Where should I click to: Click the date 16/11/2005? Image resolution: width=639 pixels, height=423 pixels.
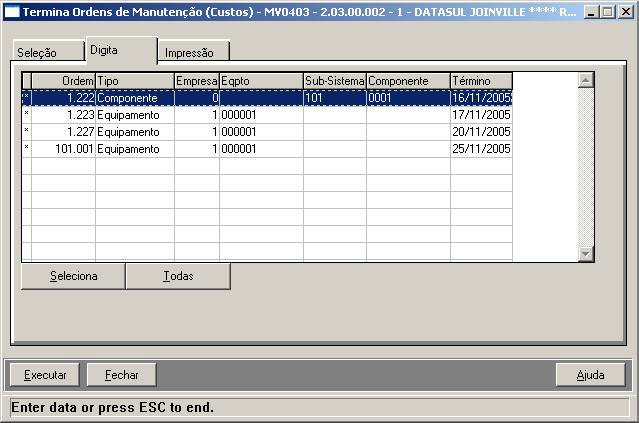click(x=481, y=98)
